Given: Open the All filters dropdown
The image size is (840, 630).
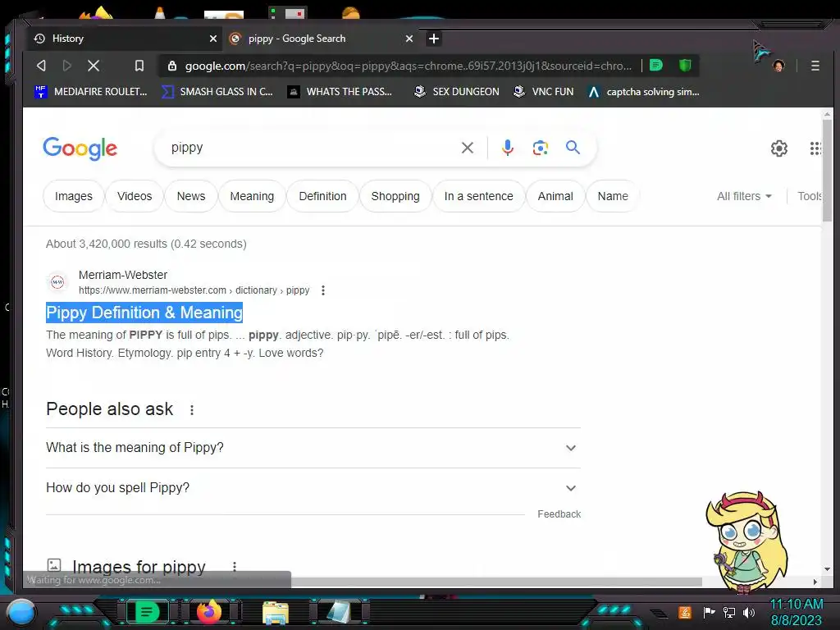Looking at the screenshot, I should [744, 196].
